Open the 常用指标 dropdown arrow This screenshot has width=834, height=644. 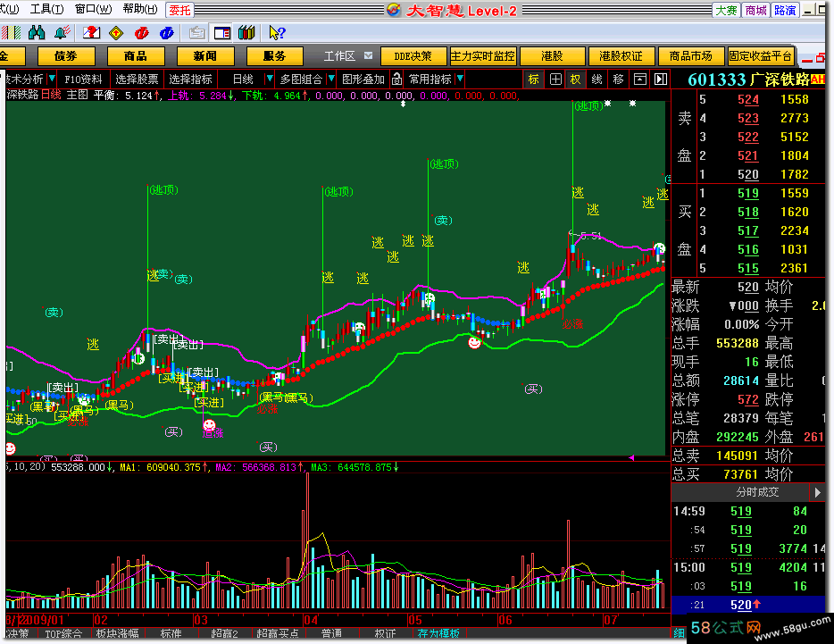click(460, 79)
